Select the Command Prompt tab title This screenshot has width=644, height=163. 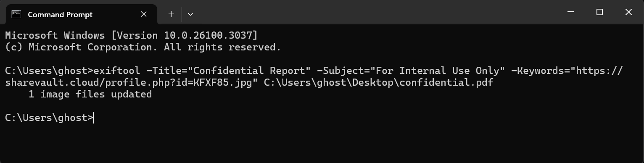tap(60, 14)
